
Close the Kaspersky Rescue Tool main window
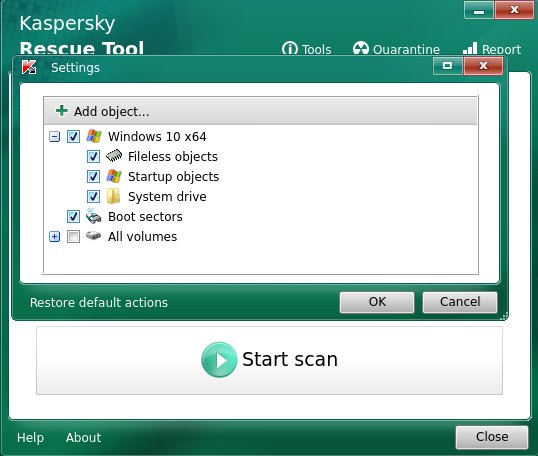pyautogui.click(x=514, y=10)
